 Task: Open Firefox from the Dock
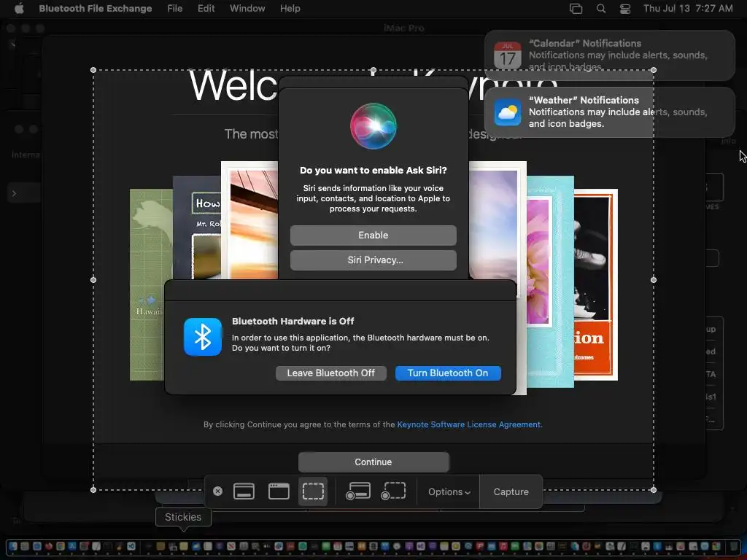(x=49, y=546)
